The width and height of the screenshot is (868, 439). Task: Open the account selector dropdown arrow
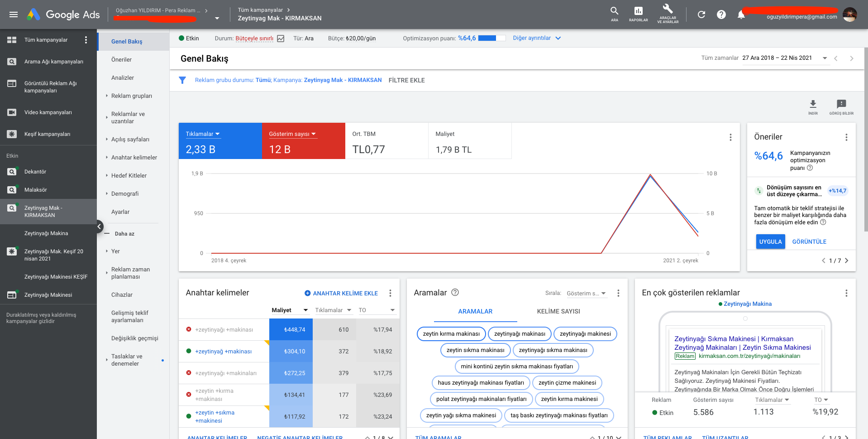click(x=217, y=19)
